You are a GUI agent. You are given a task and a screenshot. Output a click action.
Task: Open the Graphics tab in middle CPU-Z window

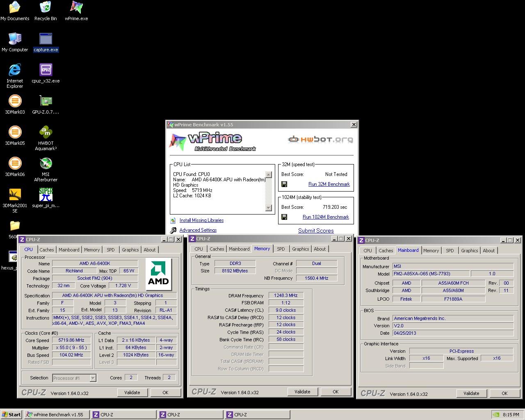pyautogui.click(x=301, y=249)
